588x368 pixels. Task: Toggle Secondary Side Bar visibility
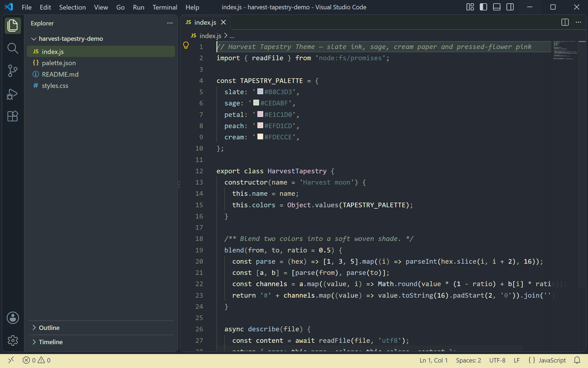pyautogui.click(x=510, y=7)
